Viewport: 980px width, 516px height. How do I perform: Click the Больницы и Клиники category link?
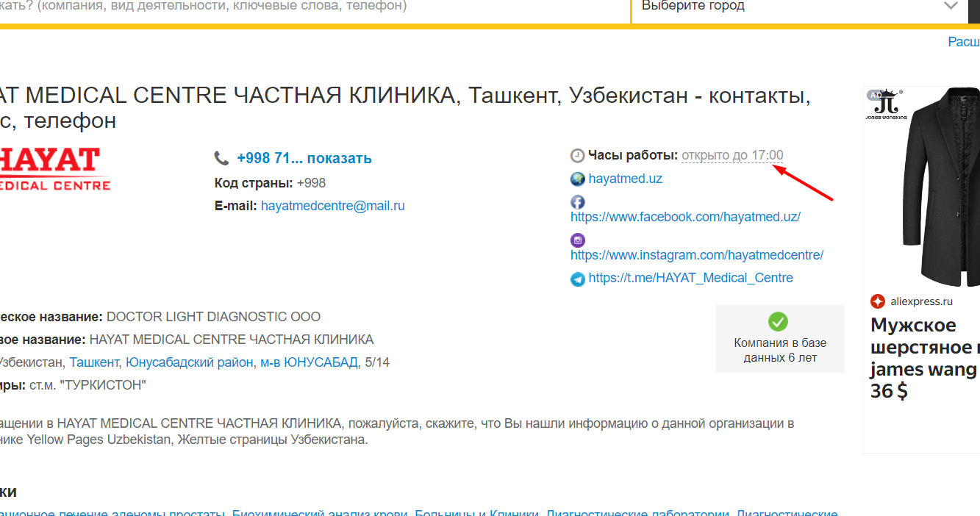coord(478,515)
